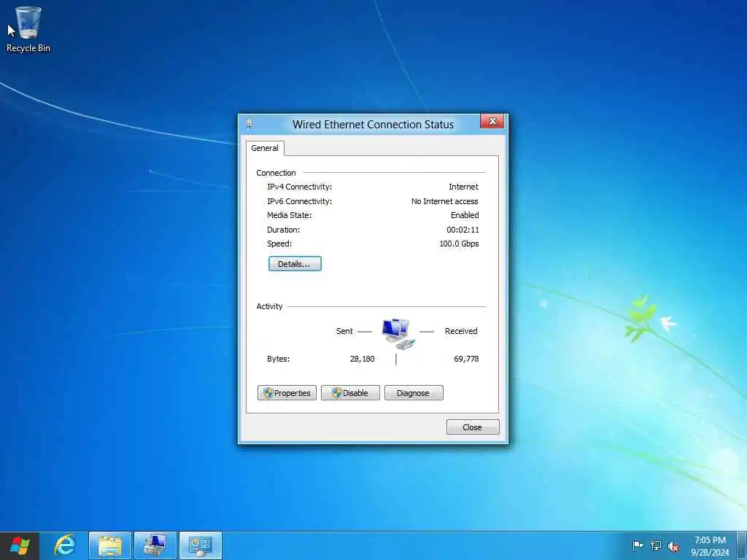
Task: Click the 'Enabled' media state value
Action: pos(465,215)
